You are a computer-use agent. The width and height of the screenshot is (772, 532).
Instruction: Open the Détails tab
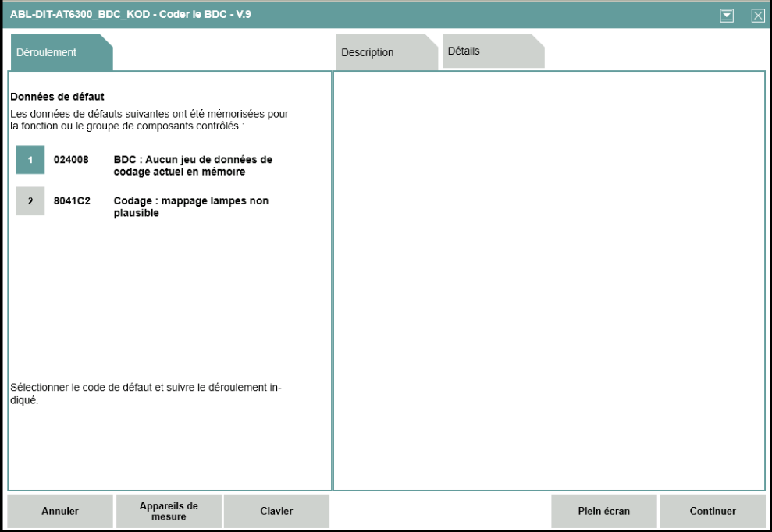coord(493,51)
